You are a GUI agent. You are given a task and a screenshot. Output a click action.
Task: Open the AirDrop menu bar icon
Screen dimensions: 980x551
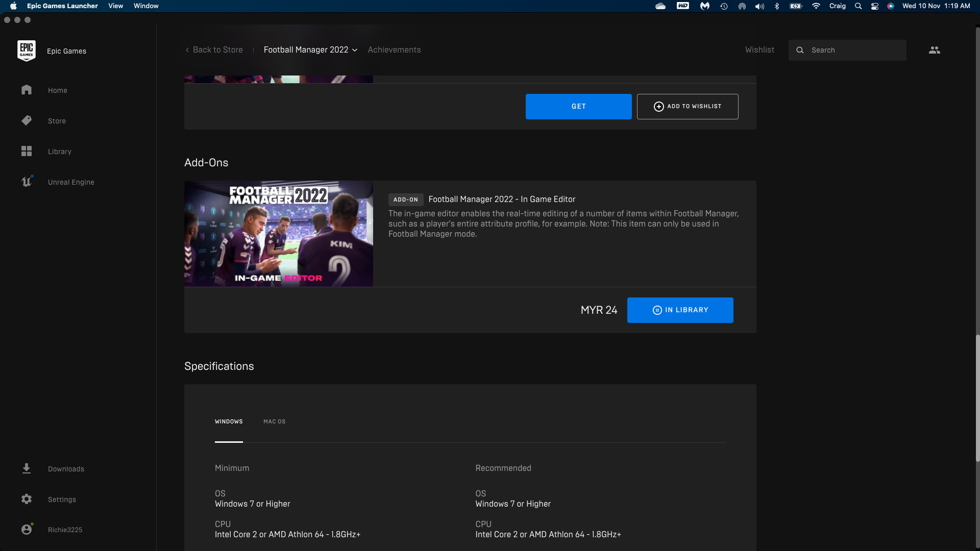(742, 6)
